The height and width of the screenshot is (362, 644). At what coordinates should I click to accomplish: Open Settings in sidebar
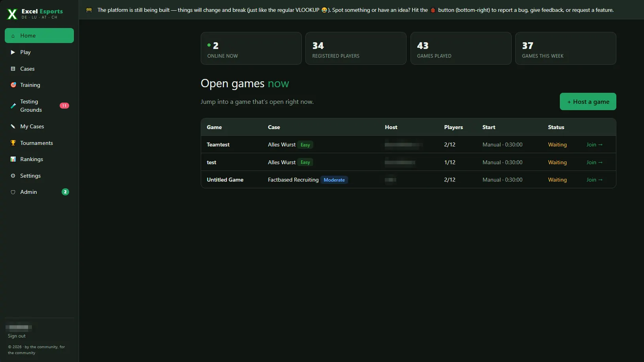(39, 176)
